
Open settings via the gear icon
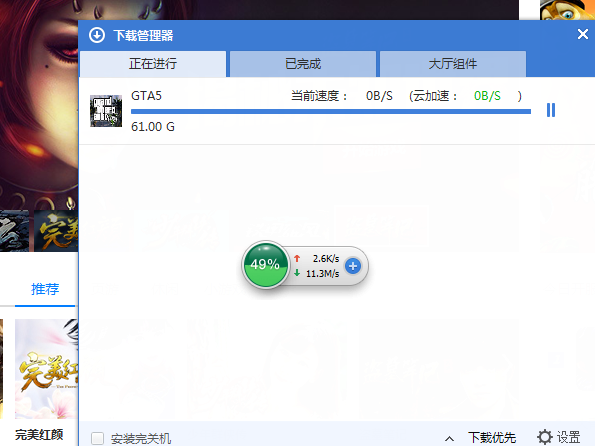coord(545,437)
